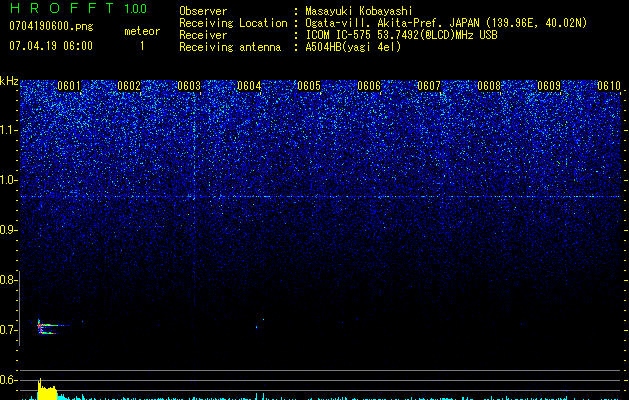Click the kHz axis unit label

tap(9, 81)
